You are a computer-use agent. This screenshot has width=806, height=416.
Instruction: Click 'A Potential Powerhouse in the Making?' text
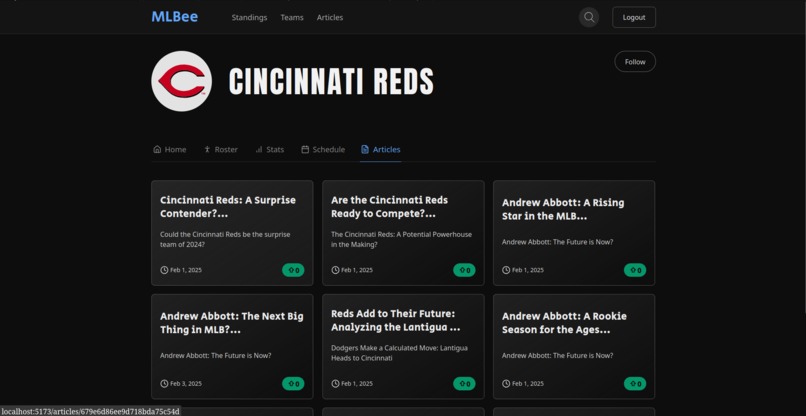401,240
